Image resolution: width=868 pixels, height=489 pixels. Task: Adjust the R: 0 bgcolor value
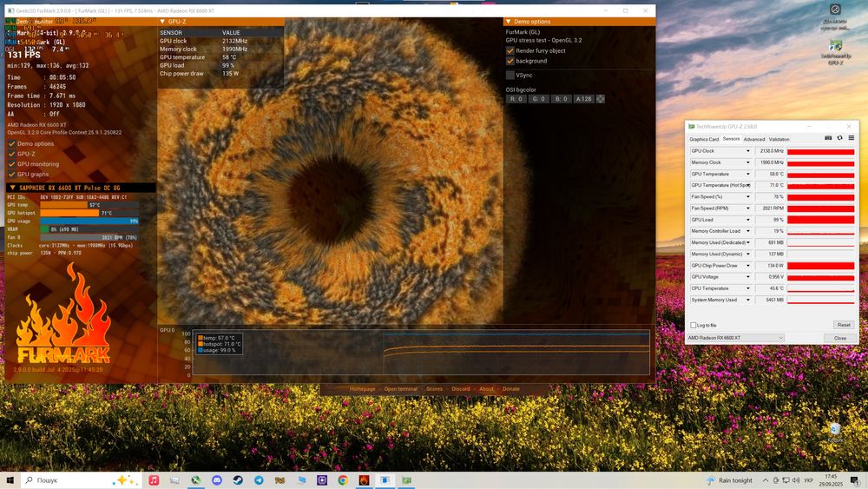pyautogui.click(x=516, y=99)
